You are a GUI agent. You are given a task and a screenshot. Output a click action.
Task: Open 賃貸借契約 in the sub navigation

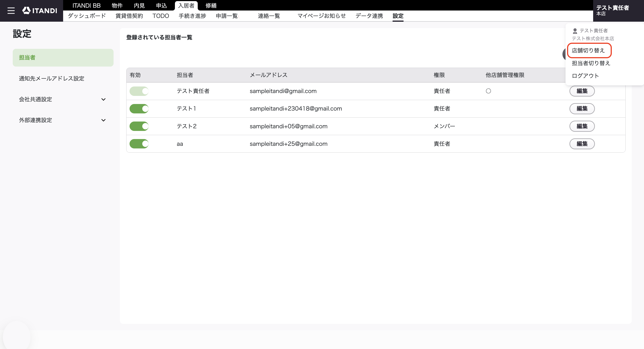129,16
